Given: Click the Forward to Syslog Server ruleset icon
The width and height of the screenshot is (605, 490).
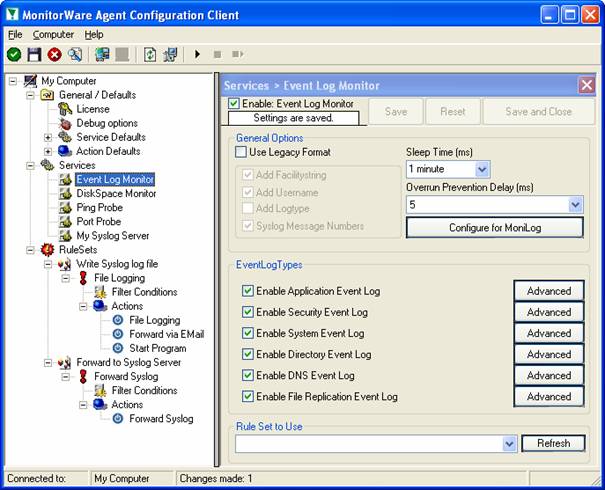Looking at the screenshot, I should click(64, 363).
